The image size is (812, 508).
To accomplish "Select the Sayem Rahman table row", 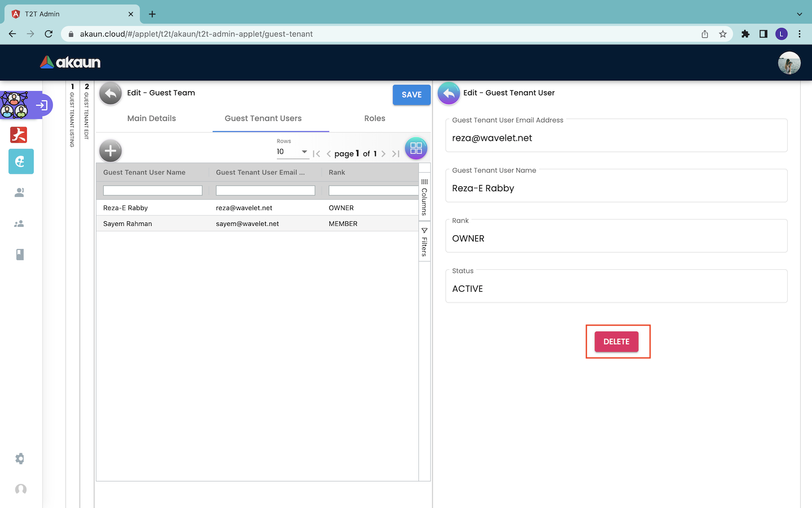I will (257, 224).
